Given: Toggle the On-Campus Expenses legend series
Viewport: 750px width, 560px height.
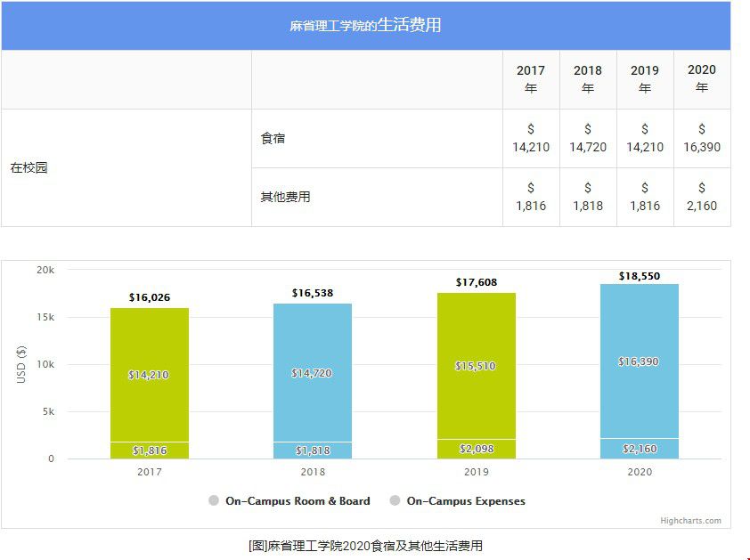Looking at the screenshot, I should click(x=458, y=500).
